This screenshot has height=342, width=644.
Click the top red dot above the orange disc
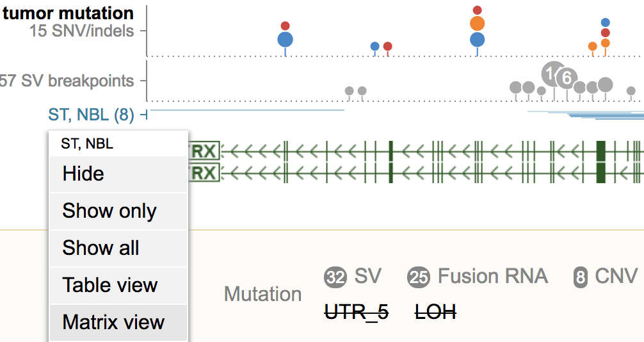pyautogui.click(x=478, y=10)
